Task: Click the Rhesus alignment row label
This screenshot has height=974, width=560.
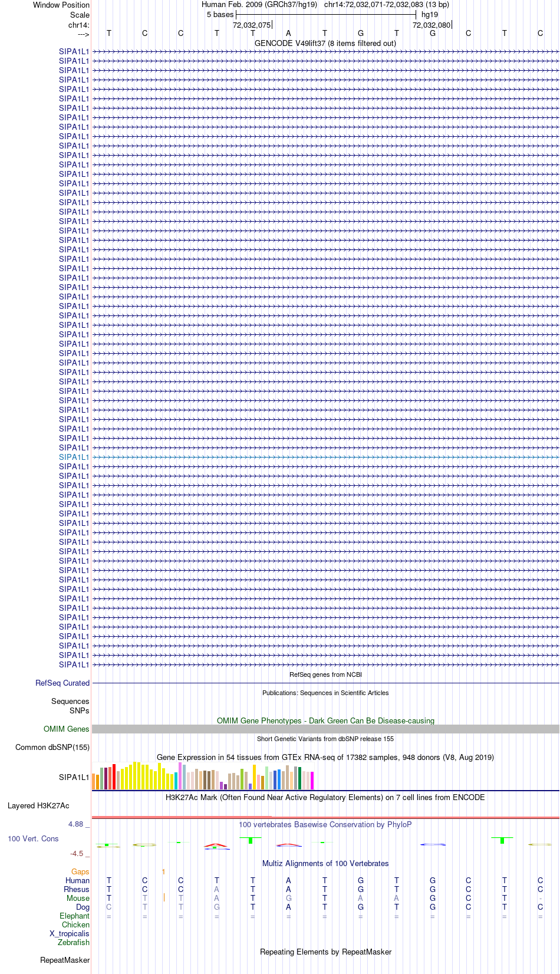Action: tap(77, 889)
